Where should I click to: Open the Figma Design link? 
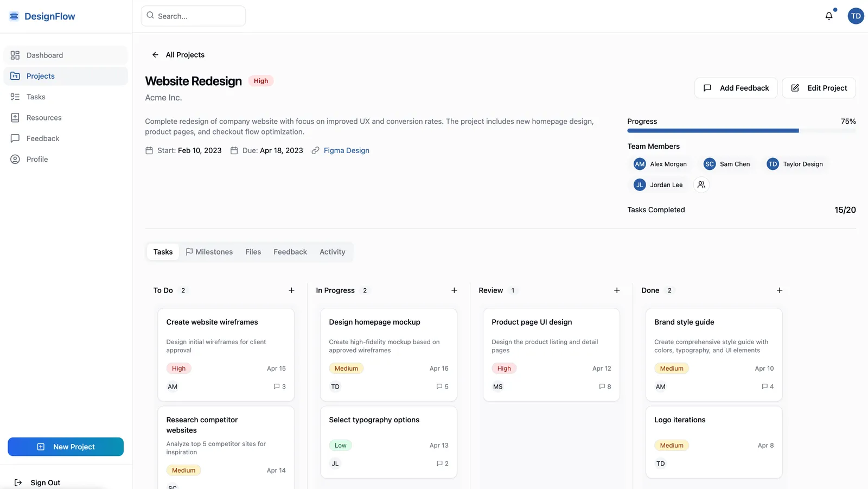coord(347,150)
